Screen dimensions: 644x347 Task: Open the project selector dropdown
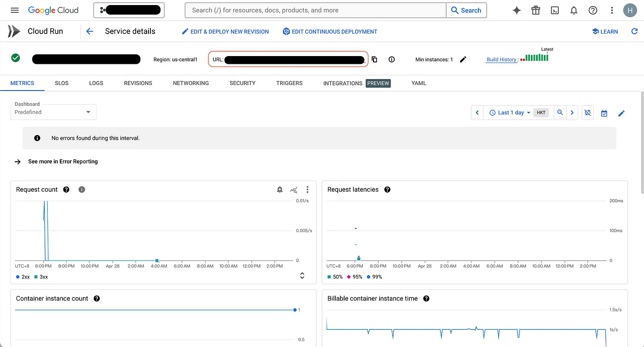(x=129, y=10)
